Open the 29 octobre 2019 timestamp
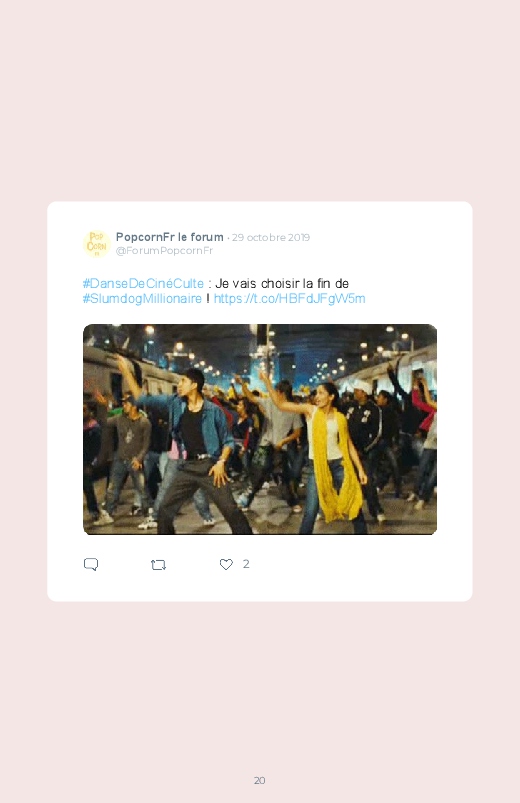This screenshot has height=803, width=520. coord(271,237)
